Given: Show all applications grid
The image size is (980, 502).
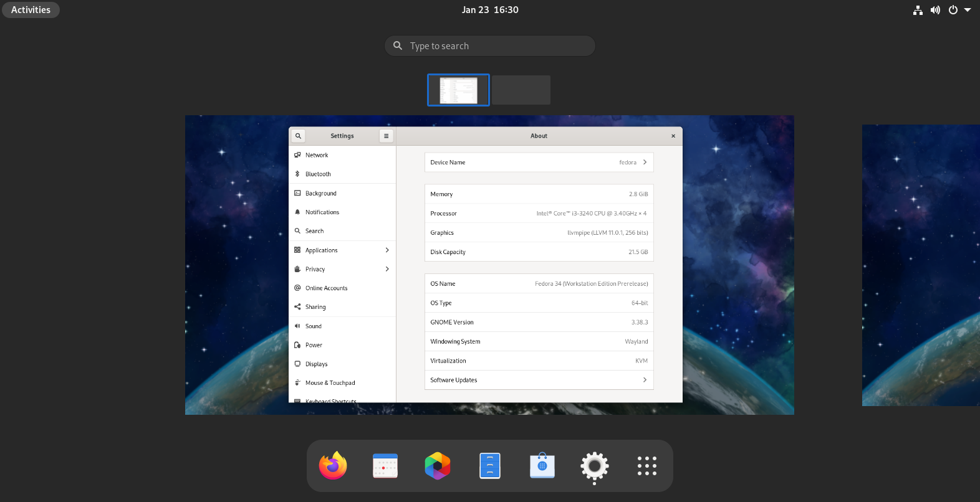Looking at the screenshot, I should tap(647, 466).
